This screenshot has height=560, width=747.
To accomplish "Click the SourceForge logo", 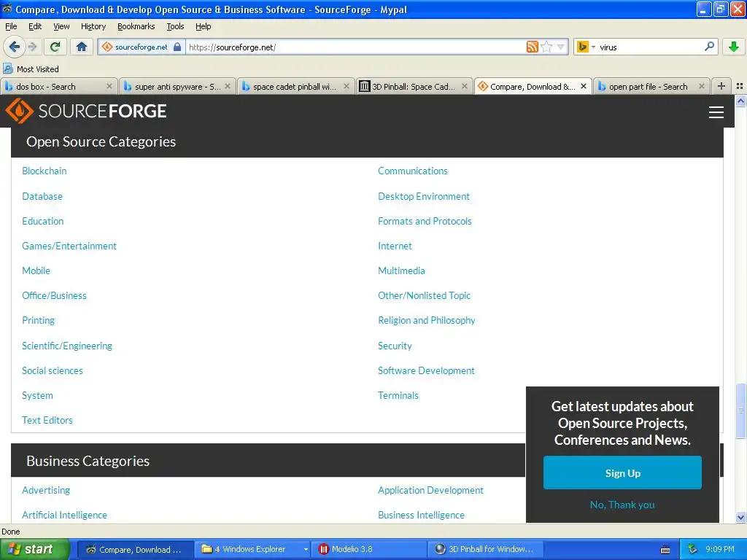I will pos(86,111).
